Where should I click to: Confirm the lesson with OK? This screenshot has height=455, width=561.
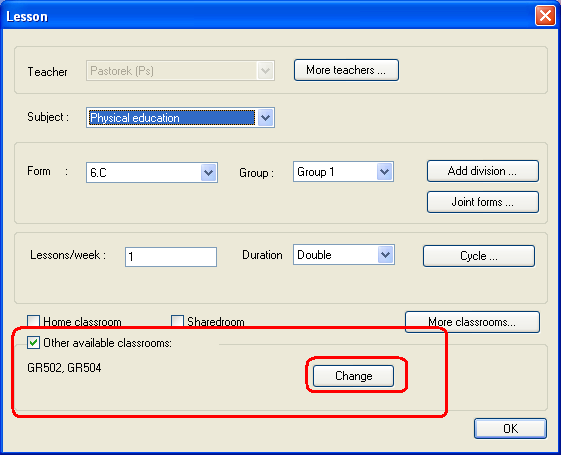pyautogui.click(x=510, y=428)
